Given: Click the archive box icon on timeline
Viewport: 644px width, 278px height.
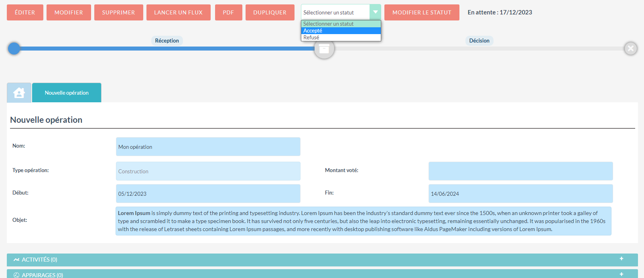Looking at the screenshot, I should click(324, 49).
